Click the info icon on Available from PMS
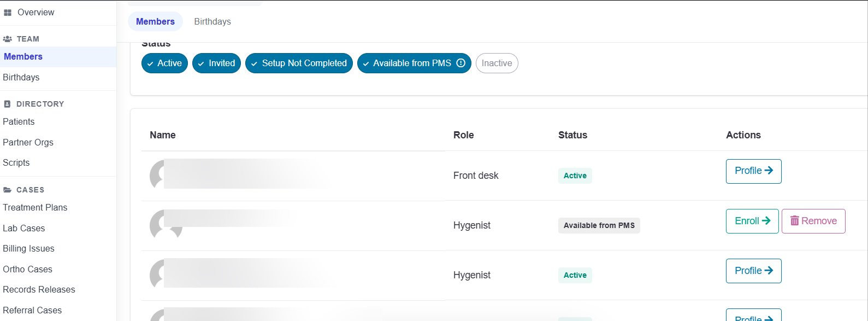Screen dimensions: 868x321 pyautogui.click(x=460, y=63)
